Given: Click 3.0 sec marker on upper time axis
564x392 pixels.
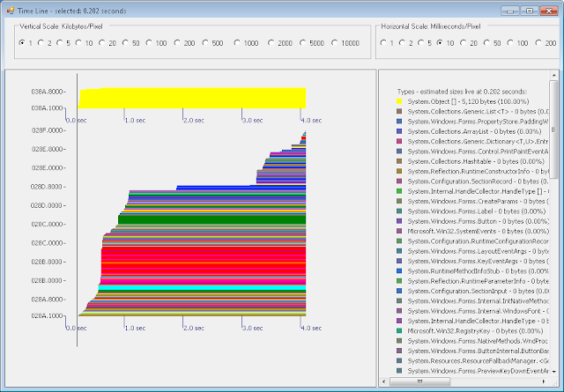Looking at the screenshot, I should 252,120.
